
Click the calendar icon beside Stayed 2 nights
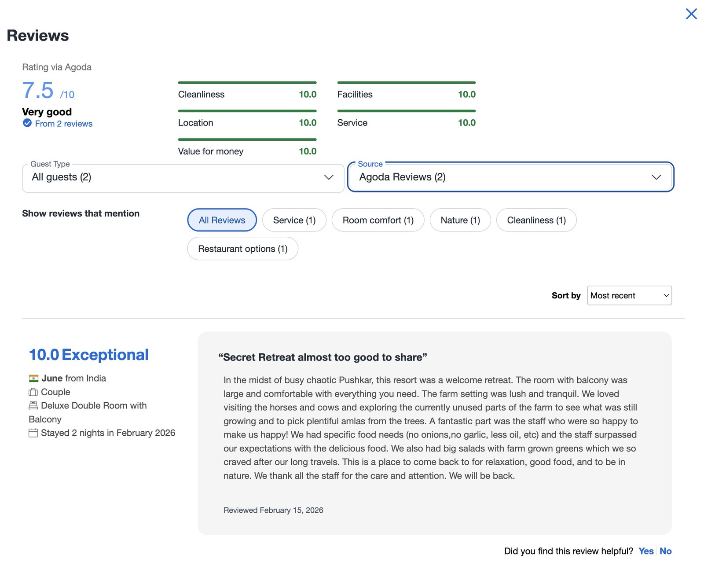33,433
